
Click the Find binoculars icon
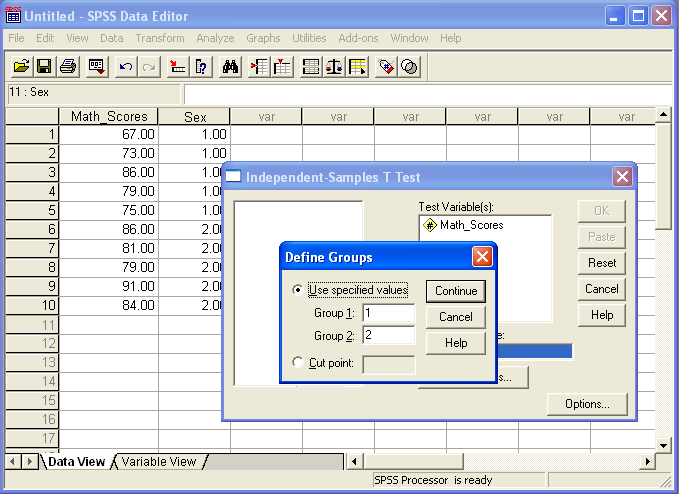click(x=230, y=67)
